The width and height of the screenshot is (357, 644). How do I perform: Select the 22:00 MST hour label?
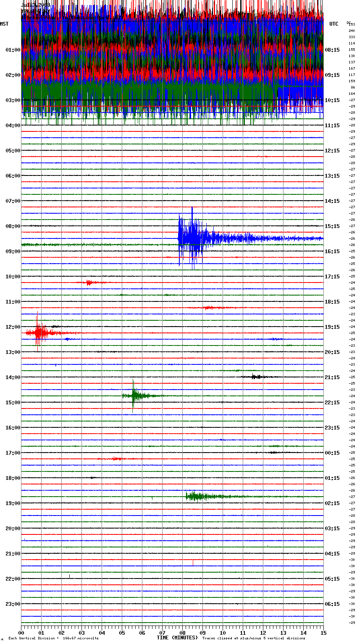(x=13, y=579)
